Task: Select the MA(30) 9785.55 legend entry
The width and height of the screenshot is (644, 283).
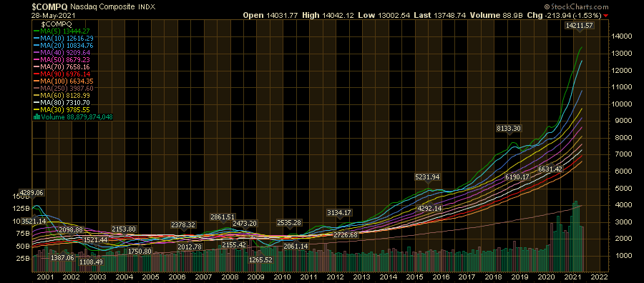Action: (x=62, y=110)
